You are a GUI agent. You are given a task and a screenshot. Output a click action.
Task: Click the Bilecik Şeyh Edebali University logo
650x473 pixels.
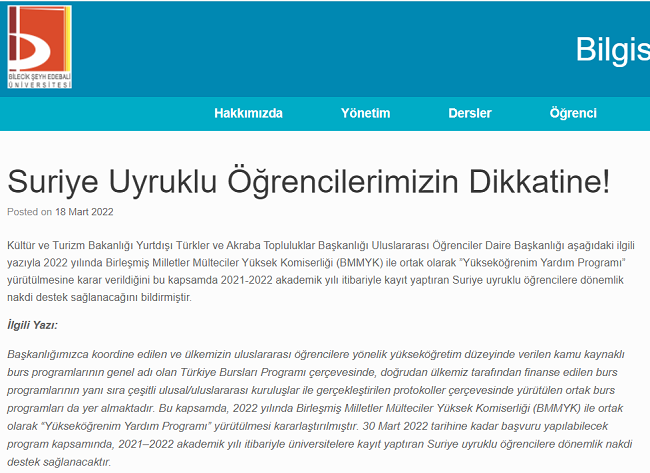tap(39, 47)
